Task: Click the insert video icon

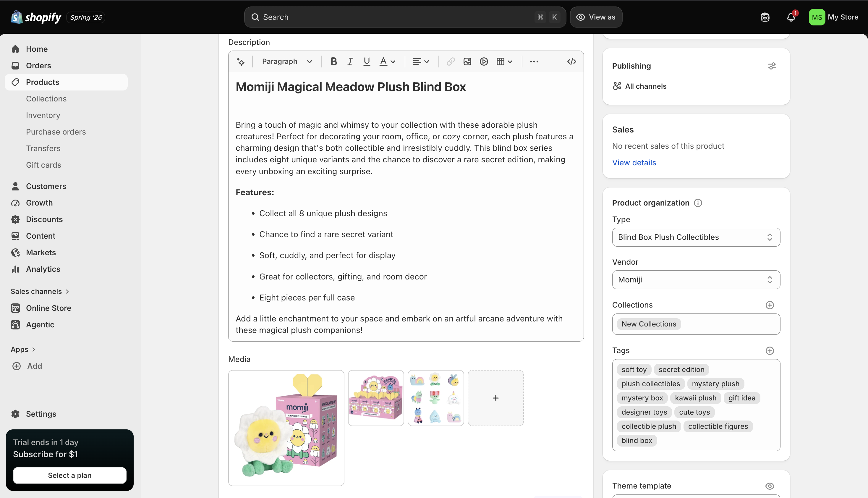Action: pos(484,62)
